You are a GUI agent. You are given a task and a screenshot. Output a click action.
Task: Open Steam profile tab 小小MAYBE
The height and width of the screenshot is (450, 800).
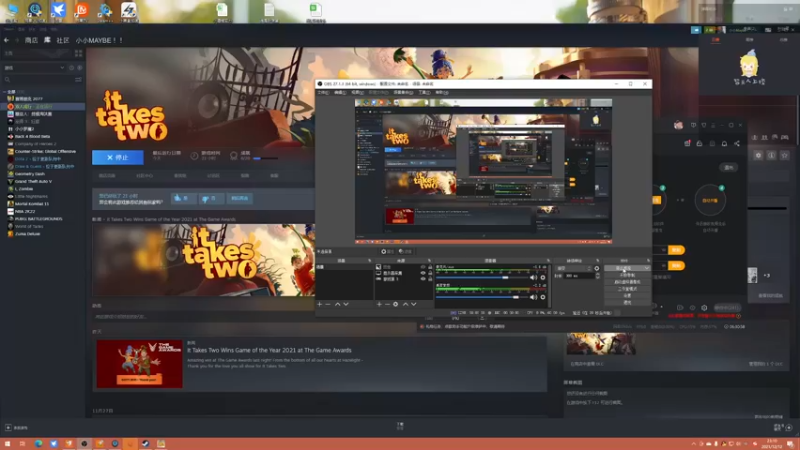(x=99, y=40)
